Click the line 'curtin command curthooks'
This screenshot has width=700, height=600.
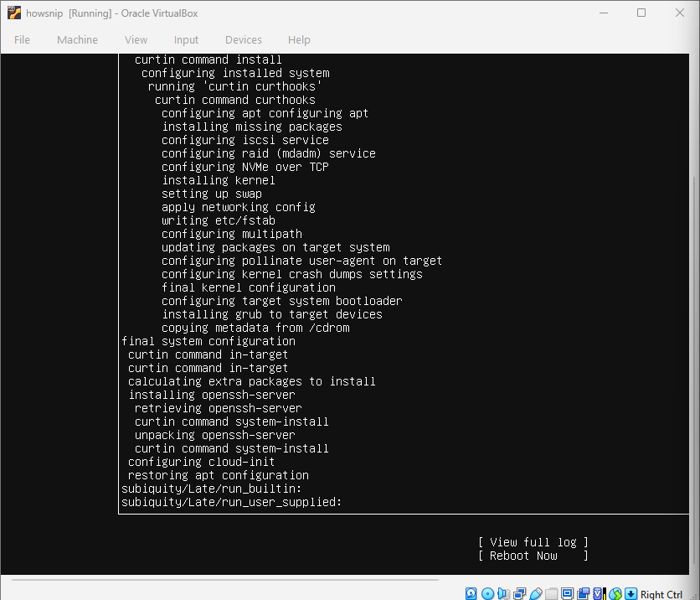click(x=234, y=100)
